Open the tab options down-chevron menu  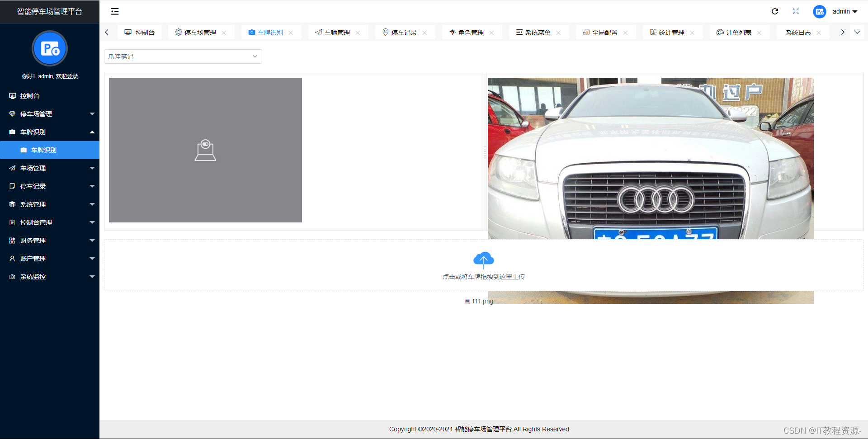click(x=857, y=32)
